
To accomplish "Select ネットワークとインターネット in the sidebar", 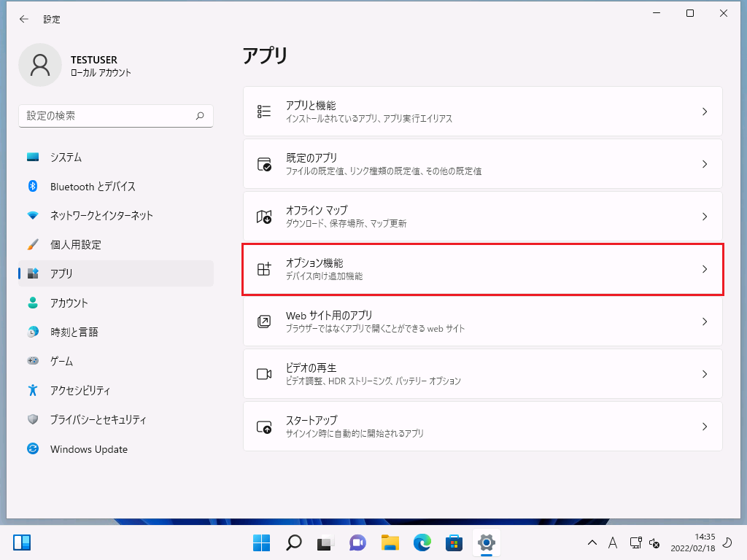I will (101, 216).
